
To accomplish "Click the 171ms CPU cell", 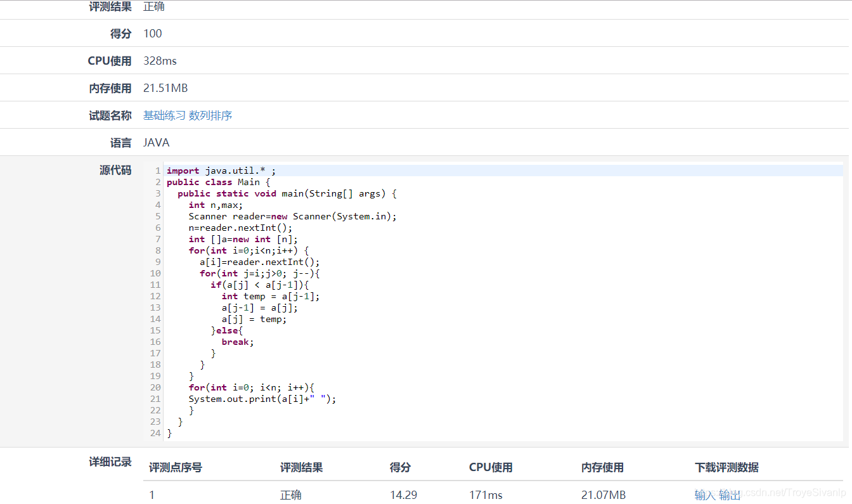I will click(x=486, y=495).
